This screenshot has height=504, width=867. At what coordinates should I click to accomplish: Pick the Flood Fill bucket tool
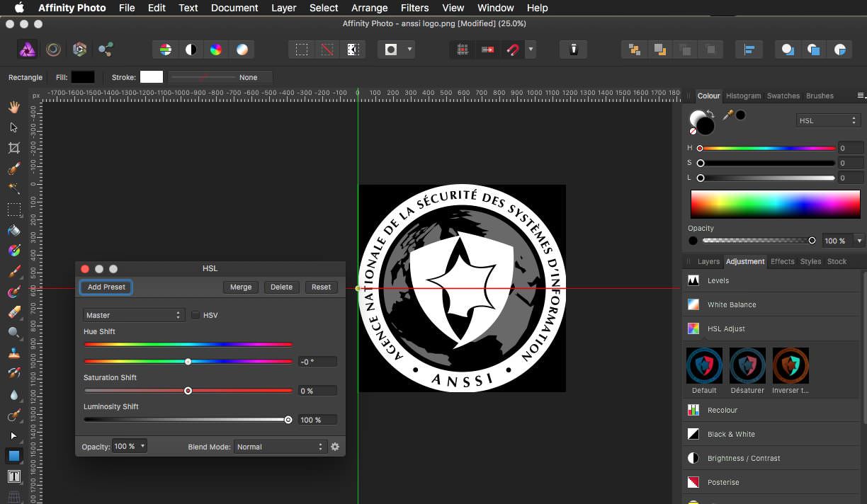[x=13, y=230]
